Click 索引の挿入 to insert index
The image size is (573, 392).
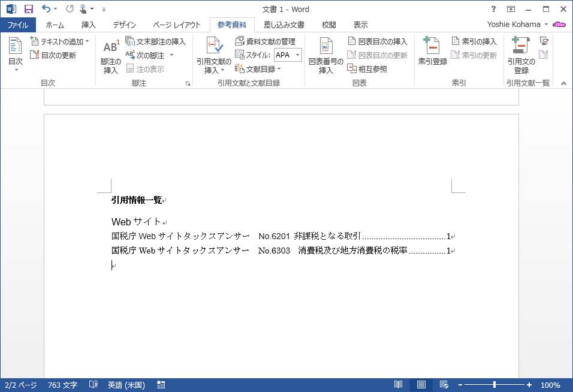pyautogui.click(x=474, y=41)
